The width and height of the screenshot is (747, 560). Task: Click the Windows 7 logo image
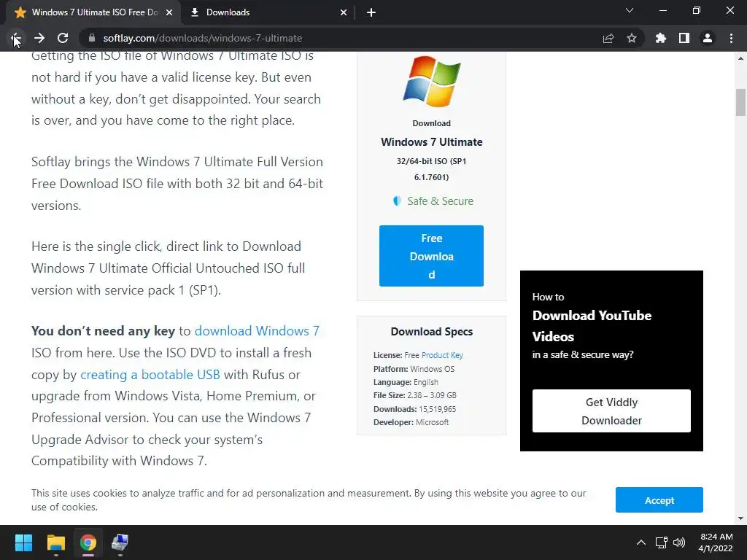coord(432,81)
